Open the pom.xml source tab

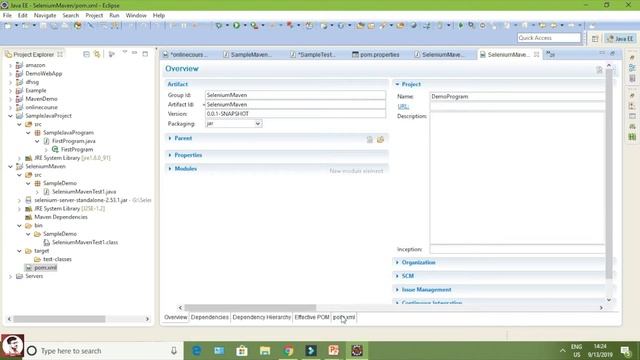(x=344, y=317)
